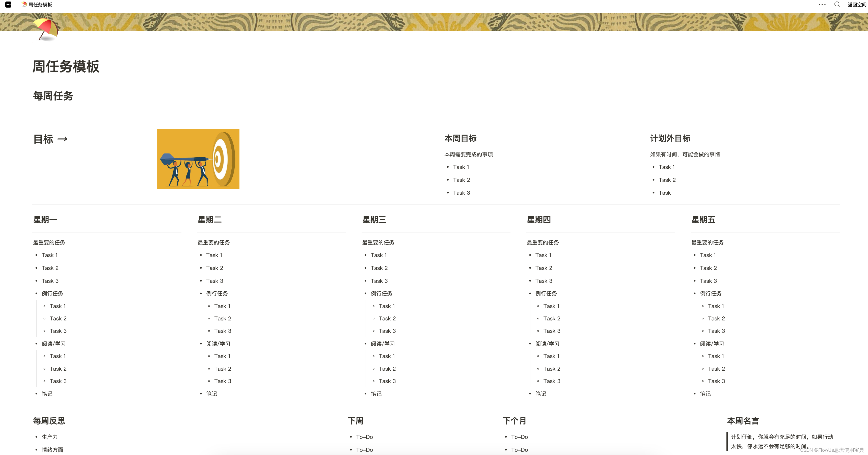Click first To-Do under 下周

point(364,437)
